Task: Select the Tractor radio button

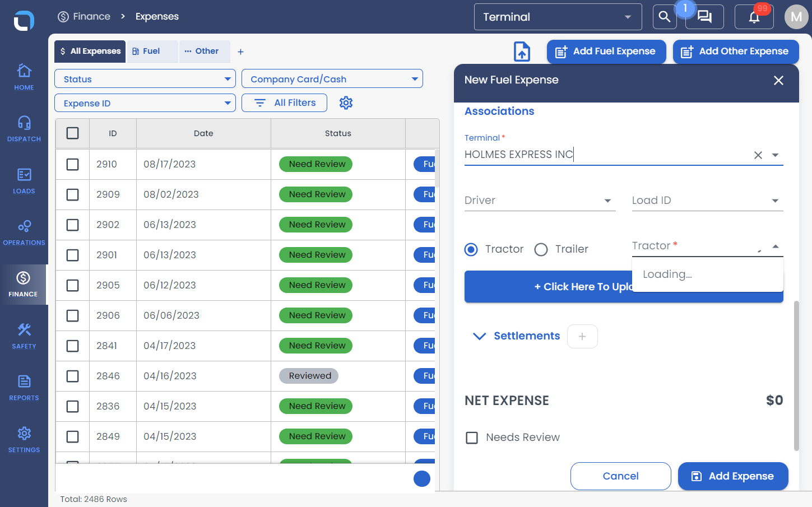Action: (471, 249)
